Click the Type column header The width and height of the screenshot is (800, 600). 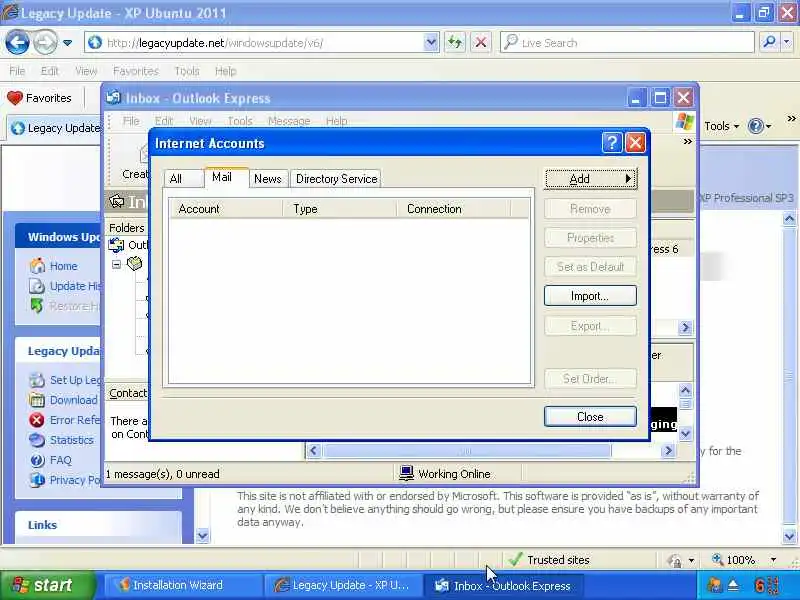coord(340,209)
